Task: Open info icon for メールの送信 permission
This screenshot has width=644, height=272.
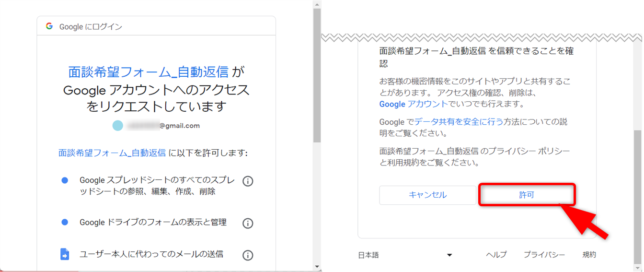Action: pos(248,255)
